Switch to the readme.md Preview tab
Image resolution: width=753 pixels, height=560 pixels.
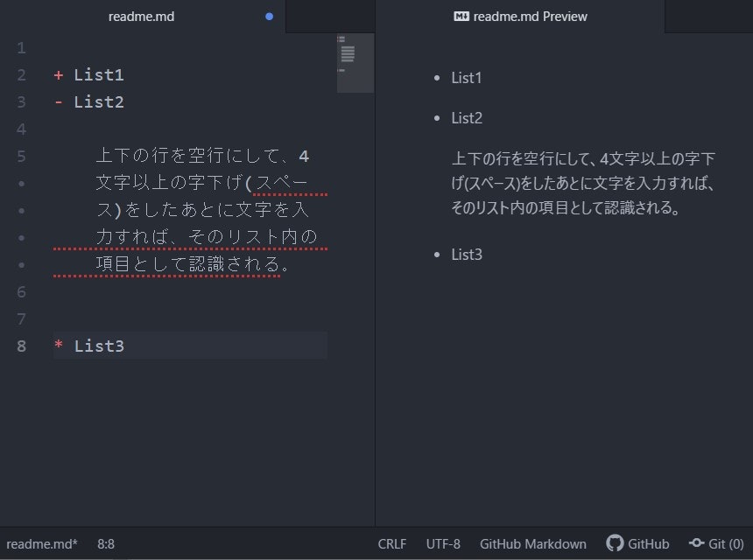(529, 16)
